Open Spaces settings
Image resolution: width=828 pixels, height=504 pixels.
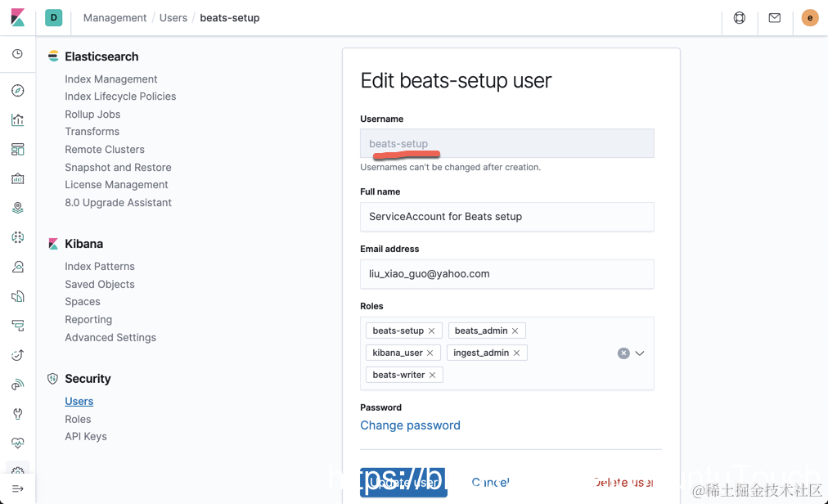(x=83, y=302)
